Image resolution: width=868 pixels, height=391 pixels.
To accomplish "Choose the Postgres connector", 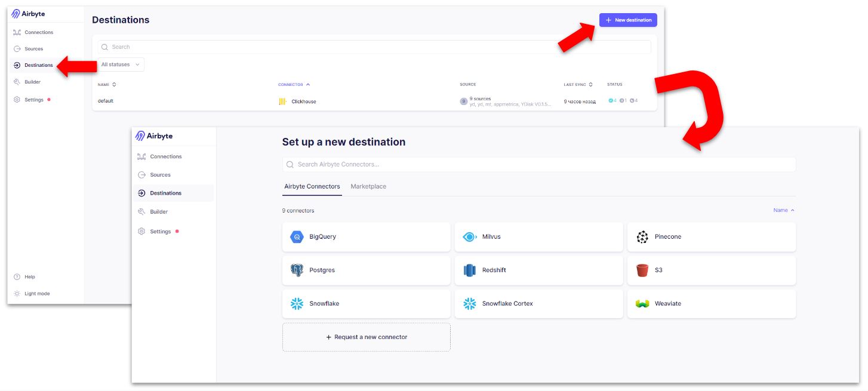I will point(367,270).
